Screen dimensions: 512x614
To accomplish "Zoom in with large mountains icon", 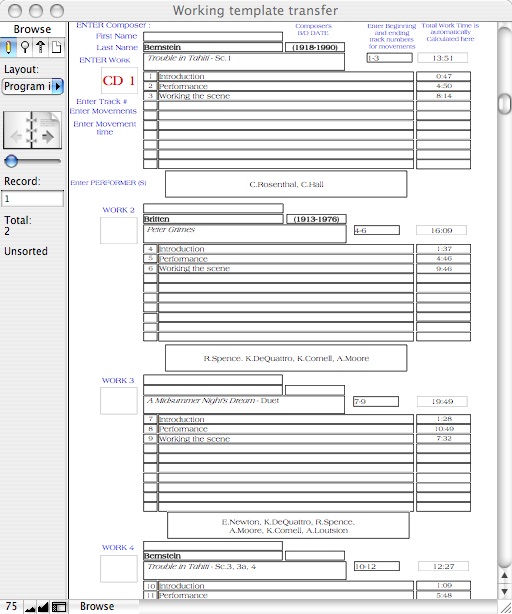I will tap(43, 607).
